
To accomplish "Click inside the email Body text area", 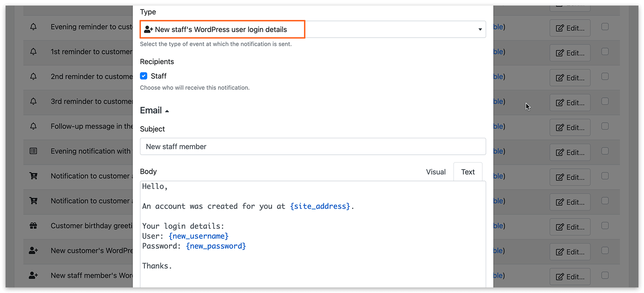I will tap(313, 234).
